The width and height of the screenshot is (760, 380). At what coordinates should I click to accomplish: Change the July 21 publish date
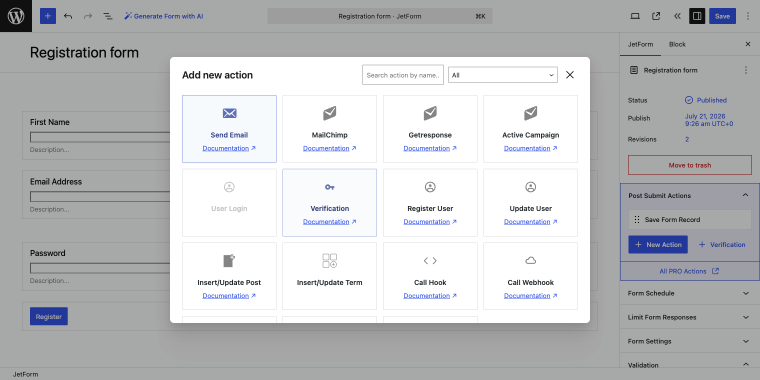(709, 120)
